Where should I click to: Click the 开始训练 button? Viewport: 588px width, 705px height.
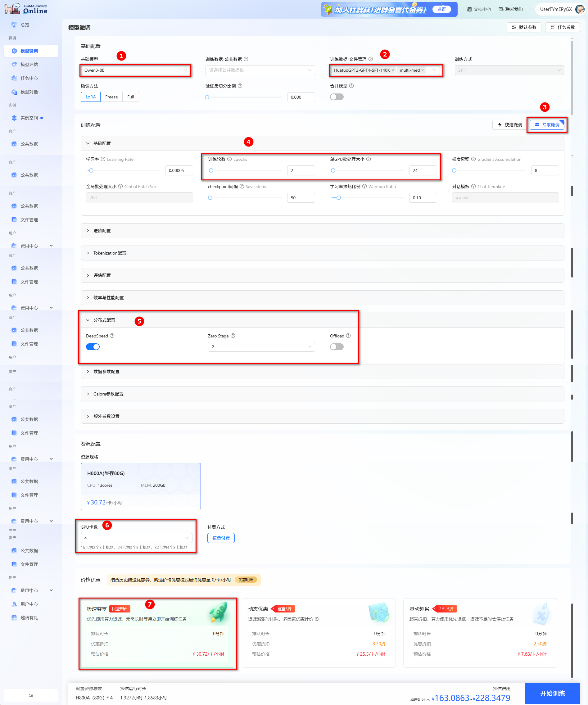552,693
